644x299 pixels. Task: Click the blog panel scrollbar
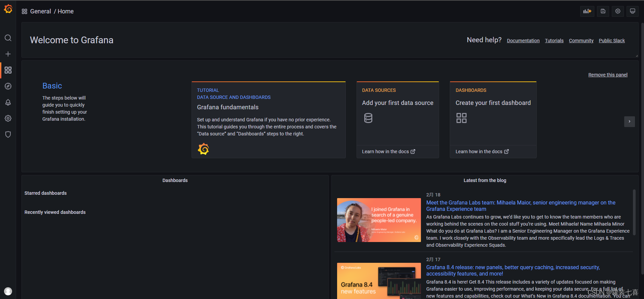pos(634,213)
